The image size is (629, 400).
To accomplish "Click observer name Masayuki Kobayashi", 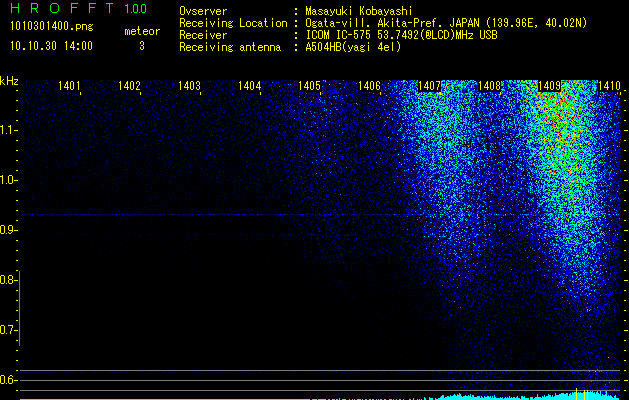I will click(359, 11).
